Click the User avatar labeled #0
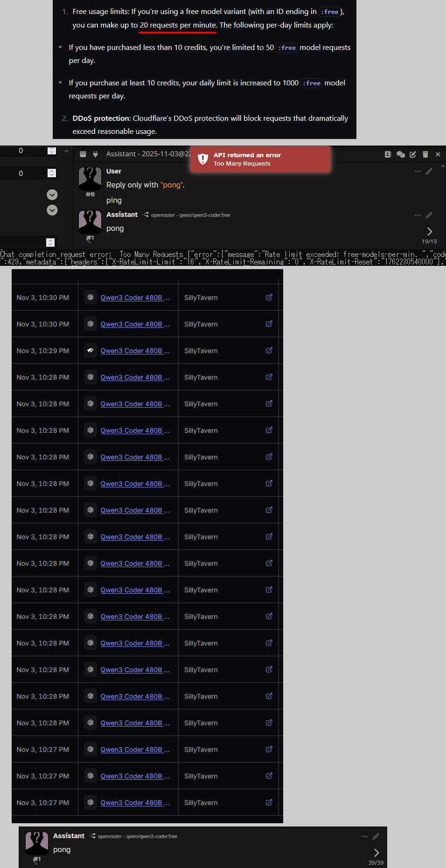446x868 pixels. [x=90, y=179]
